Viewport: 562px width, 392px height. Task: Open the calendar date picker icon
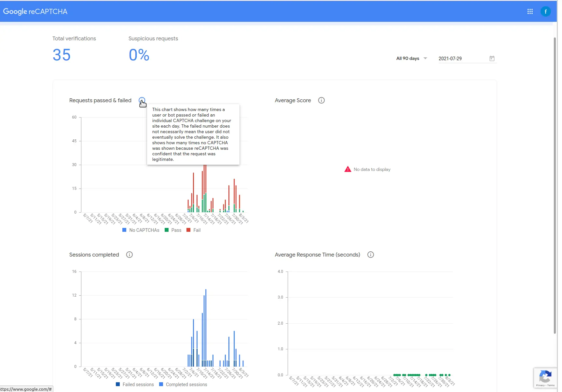pos(492,59)
